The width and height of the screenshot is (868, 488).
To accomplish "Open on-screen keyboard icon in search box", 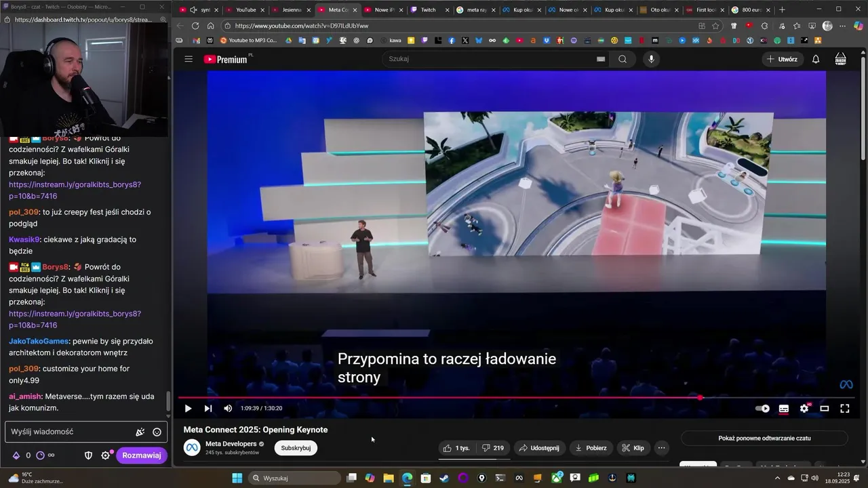I will point(600,59).
